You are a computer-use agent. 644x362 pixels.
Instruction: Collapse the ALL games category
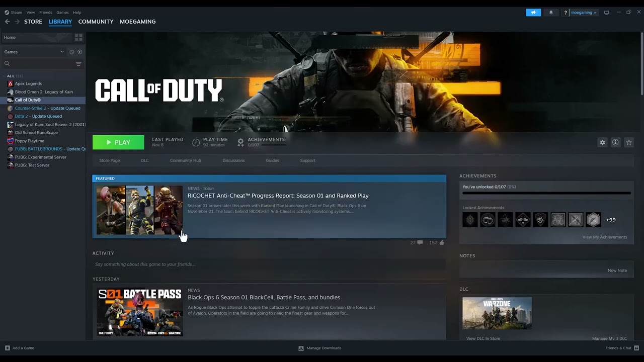point(5,76)
